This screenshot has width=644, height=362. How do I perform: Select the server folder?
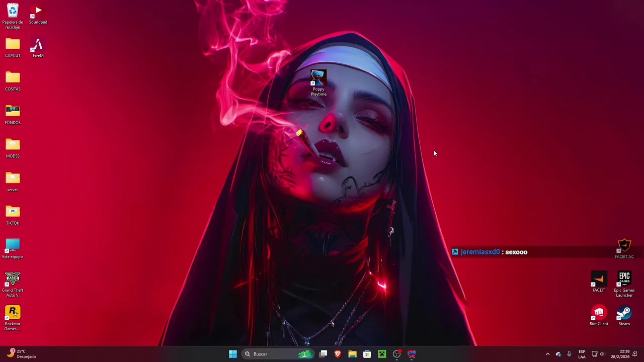coord(13,182)
